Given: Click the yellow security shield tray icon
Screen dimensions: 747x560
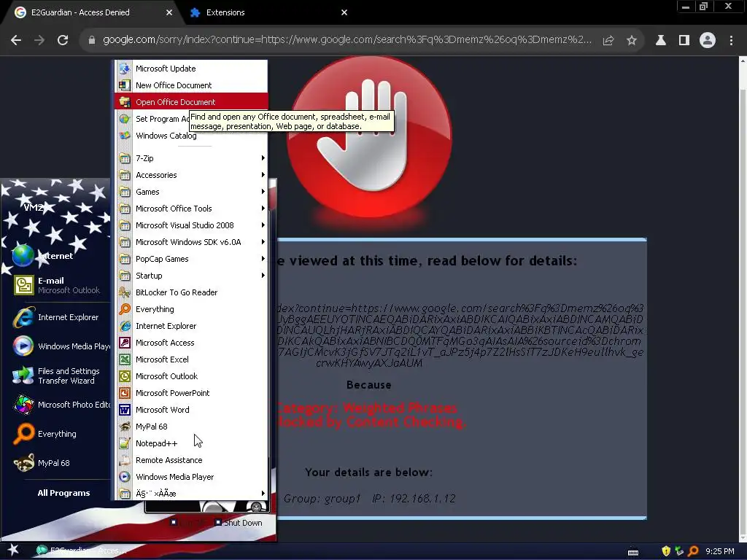Looking at the screenshot, I should point(667,551).
